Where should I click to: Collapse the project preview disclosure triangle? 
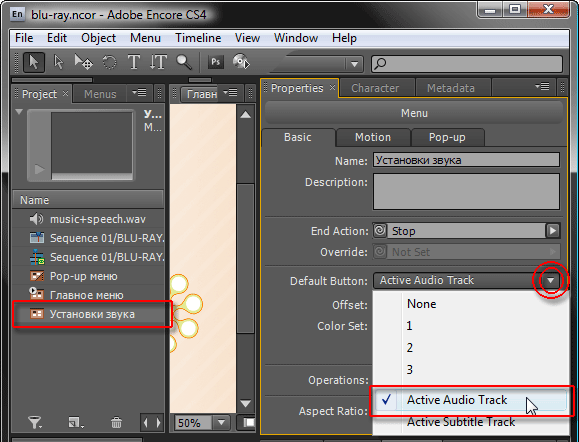click(19, 112)
